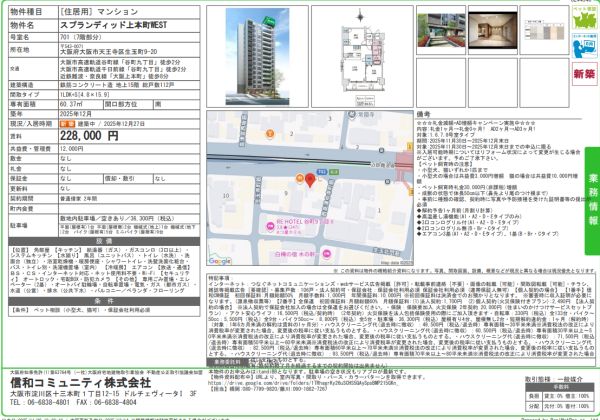Click the address 大阪府大阪市天王寺区生玉町9-20
This screenshot has width=600, height=420.
[x=108, y=52]
